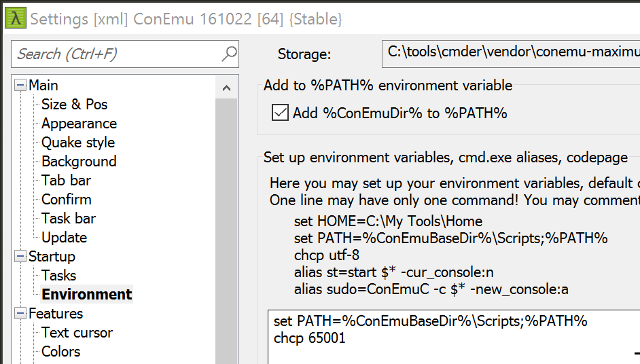Viewport: 640px width, 364px height.
Task: Select Tasks under Startup
Action: click(x=58, y=276)
